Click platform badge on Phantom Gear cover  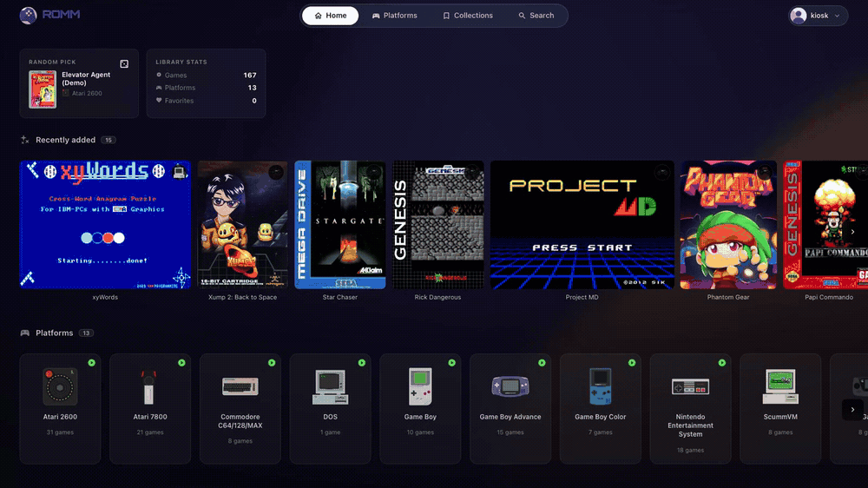(x=765, y=172)
